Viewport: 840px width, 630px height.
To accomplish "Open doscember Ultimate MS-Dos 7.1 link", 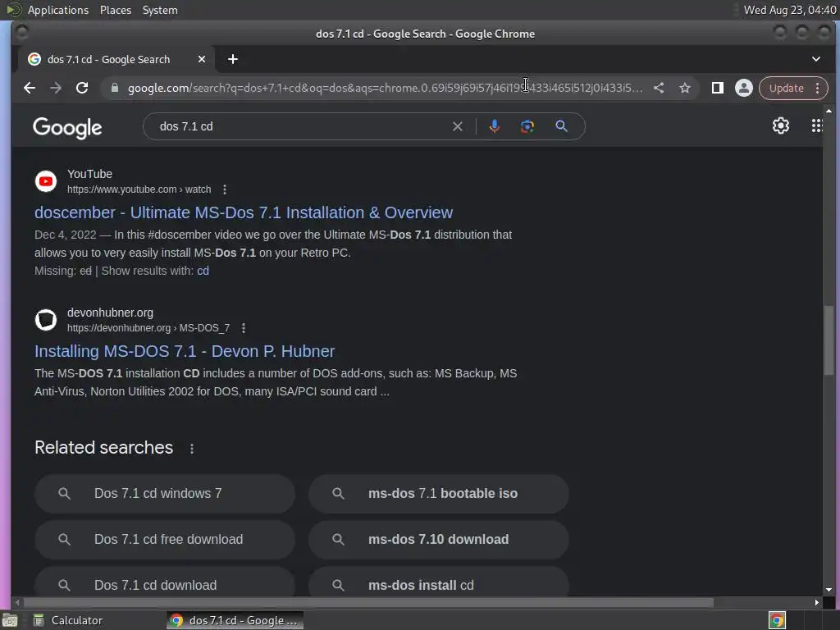I will coord(243,212).
